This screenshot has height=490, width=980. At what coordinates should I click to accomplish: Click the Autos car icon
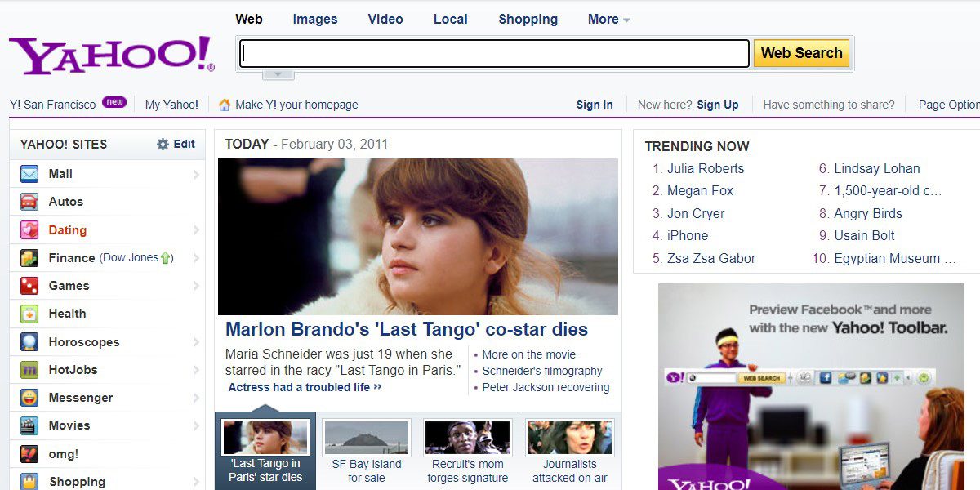point(29,202)
